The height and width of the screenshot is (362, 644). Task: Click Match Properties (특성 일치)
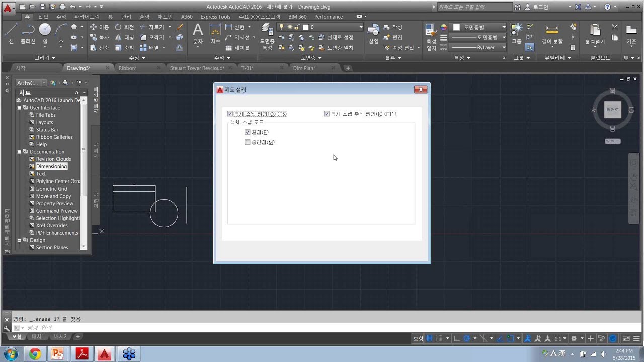coord(431,36)
